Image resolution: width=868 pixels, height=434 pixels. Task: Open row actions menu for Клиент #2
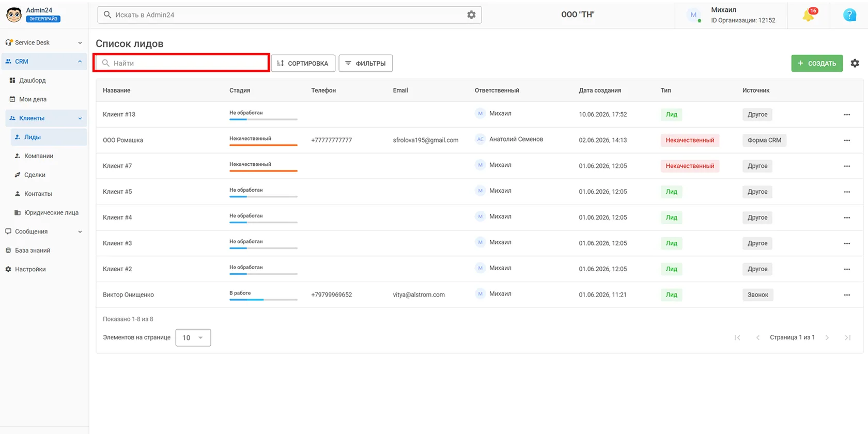[x=847, y=270]
